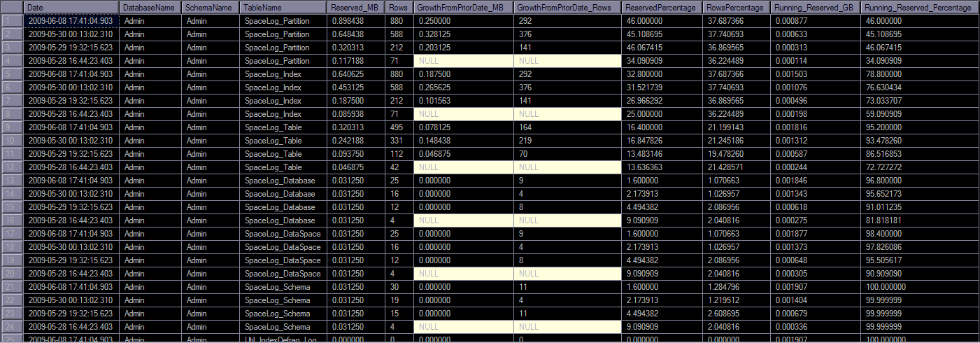Select row header number 20

(x=12, y=274)
